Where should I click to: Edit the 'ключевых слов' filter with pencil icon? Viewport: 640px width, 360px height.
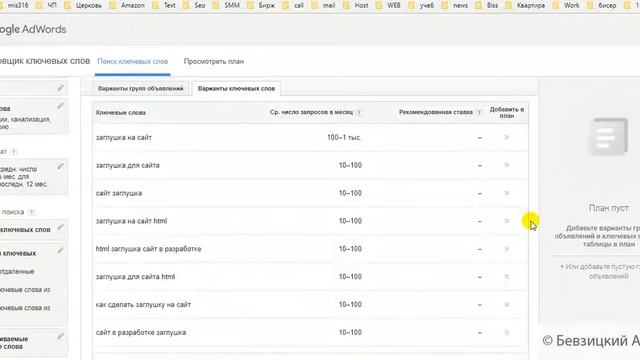coord(60,227)
